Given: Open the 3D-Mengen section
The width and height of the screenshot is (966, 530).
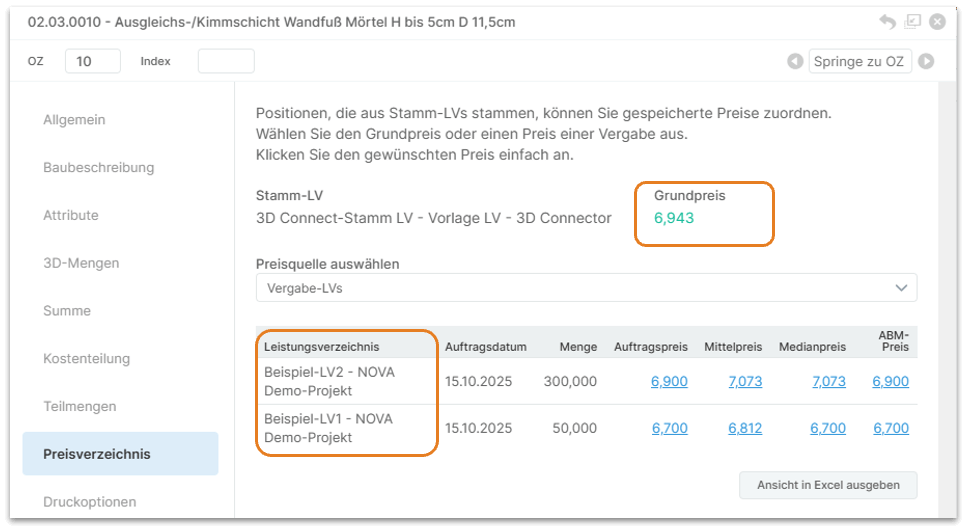Looking at the screenshot, I should pos(81,263).
